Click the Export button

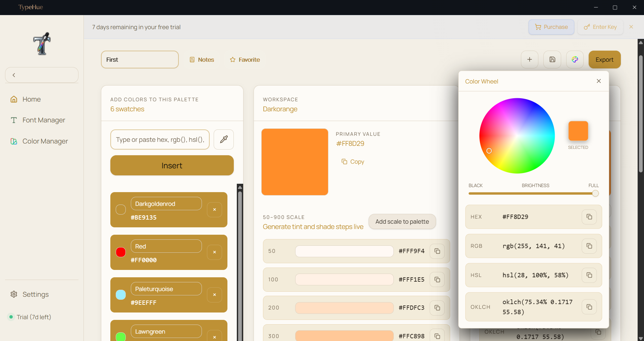[x=604, y=60]
